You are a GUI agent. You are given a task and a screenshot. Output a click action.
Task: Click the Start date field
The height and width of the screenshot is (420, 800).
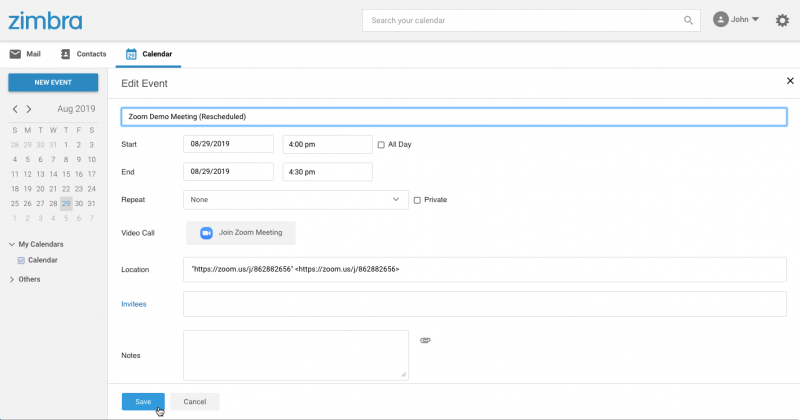(x=228, y=144)
